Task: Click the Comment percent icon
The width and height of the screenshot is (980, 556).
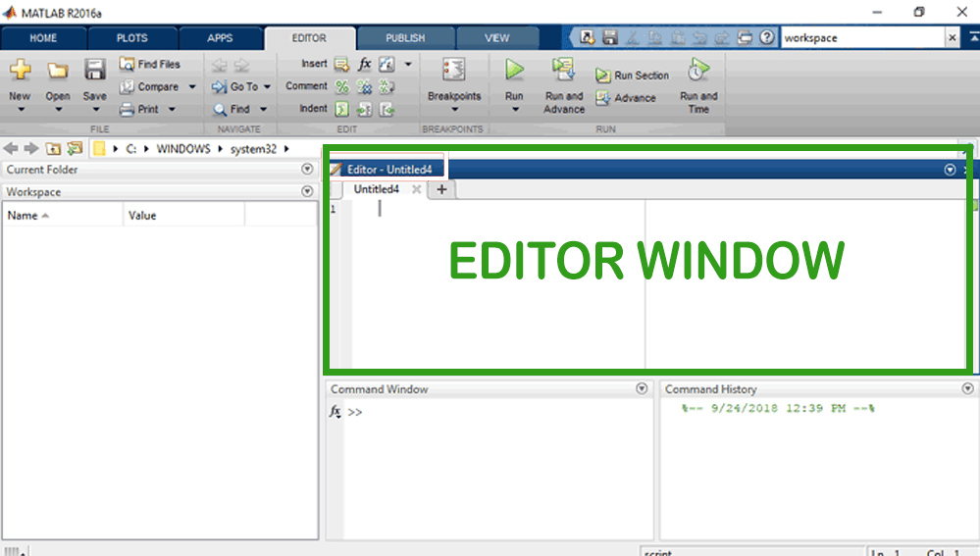Action: [x=342, y=86]
